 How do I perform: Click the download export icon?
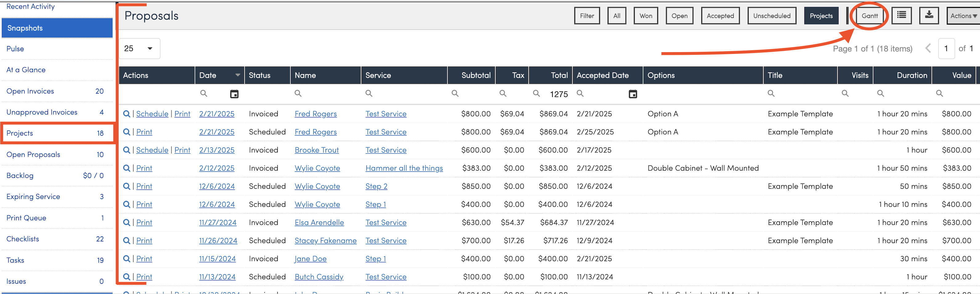coord(929,16)
